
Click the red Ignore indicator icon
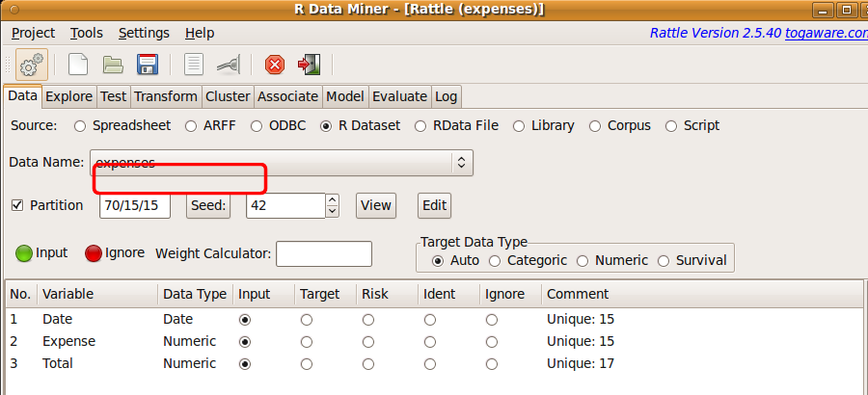(93, 254)
